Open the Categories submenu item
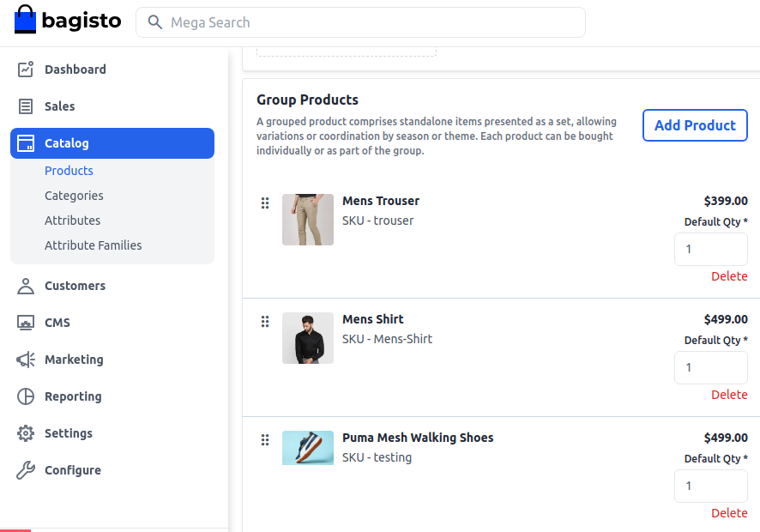The height and width of the screenshot is (532, 760). point(74,196)
